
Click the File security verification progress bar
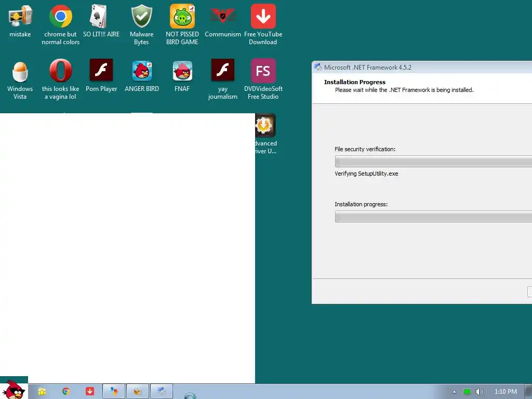click(433, 162)
